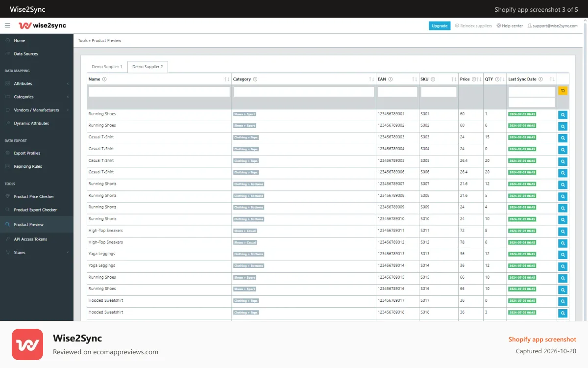Open preview for SKU S007 row
The height and width of the screenshot is (368, 588).
point(563,185)
